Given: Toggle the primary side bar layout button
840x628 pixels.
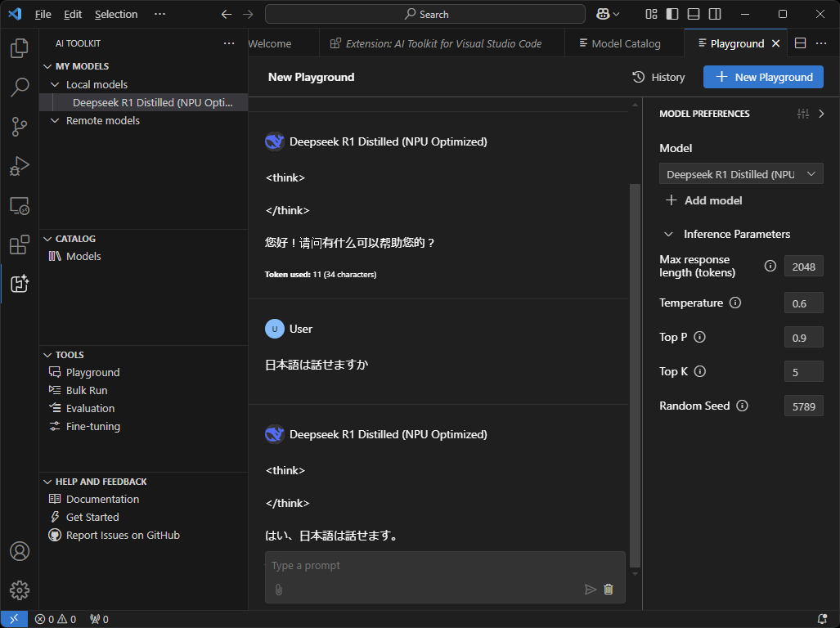Looking at the screenshot, I should click(672, 14).
